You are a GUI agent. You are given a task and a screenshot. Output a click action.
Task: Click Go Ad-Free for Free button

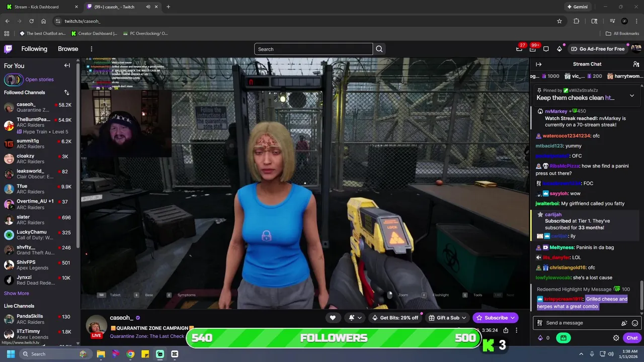tap(598, 49)
